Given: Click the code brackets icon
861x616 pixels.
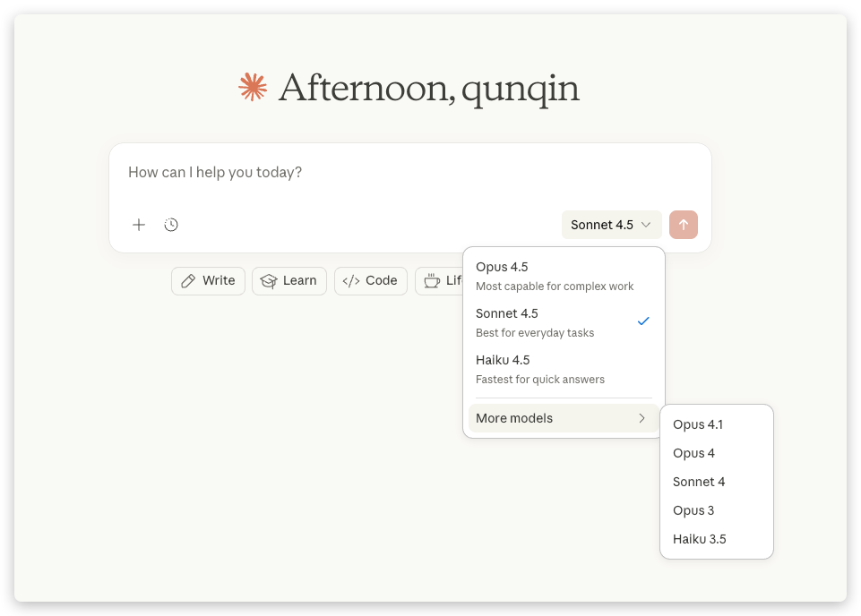Looking at the screenshot, I should pyautogui.click(x=351, y=281).
